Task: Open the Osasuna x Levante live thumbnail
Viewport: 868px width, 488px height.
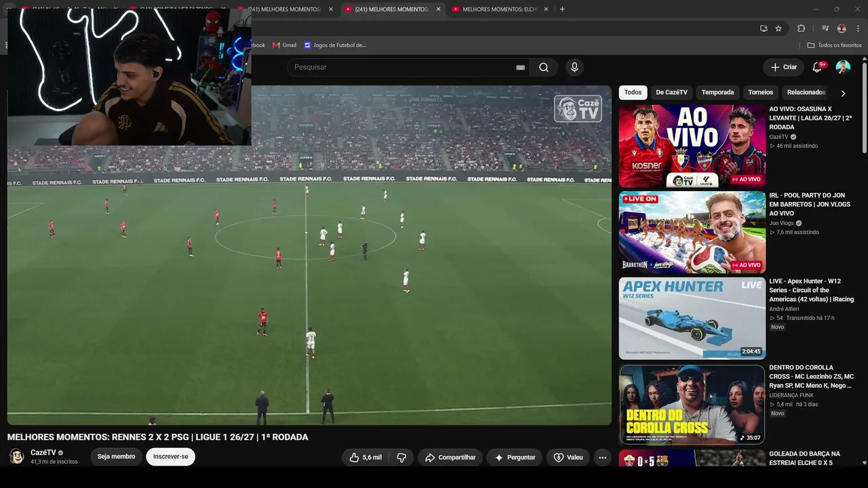Action: click(x=692, y=146)
